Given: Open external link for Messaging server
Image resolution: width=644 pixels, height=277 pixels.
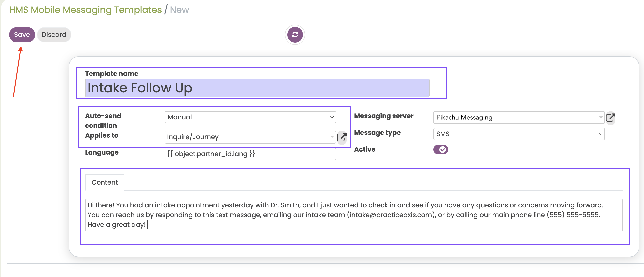Looking at the screenshot, I should pos(610,117).
